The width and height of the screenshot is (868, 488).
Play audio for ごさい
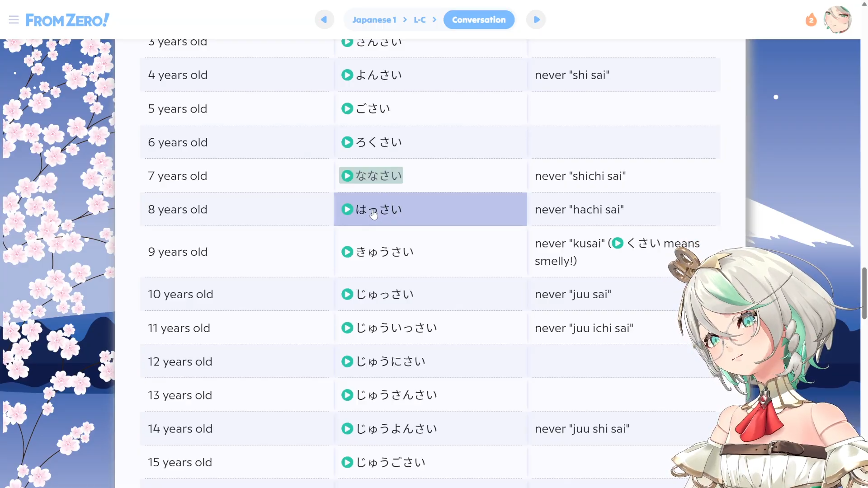coord(347,109)
